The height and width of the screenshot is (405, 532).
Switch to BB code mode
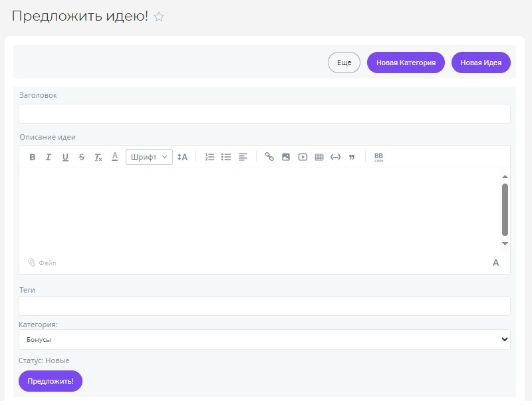[378, 157]
